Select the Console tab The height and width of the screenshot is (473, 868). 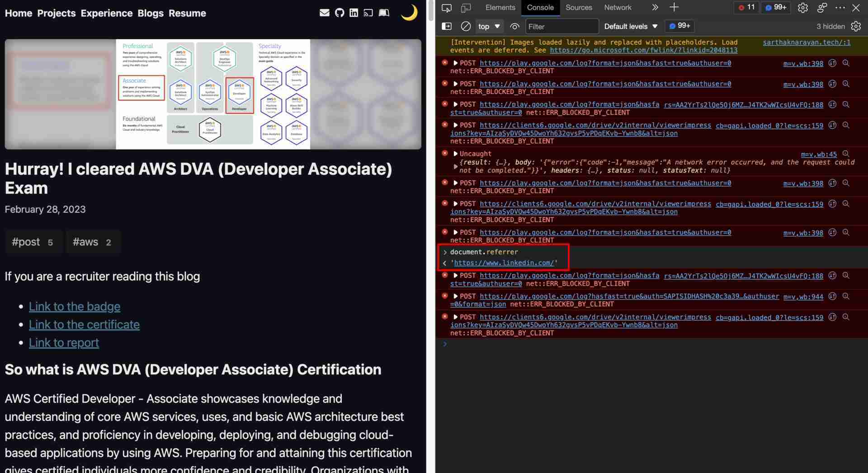(540, 7)
